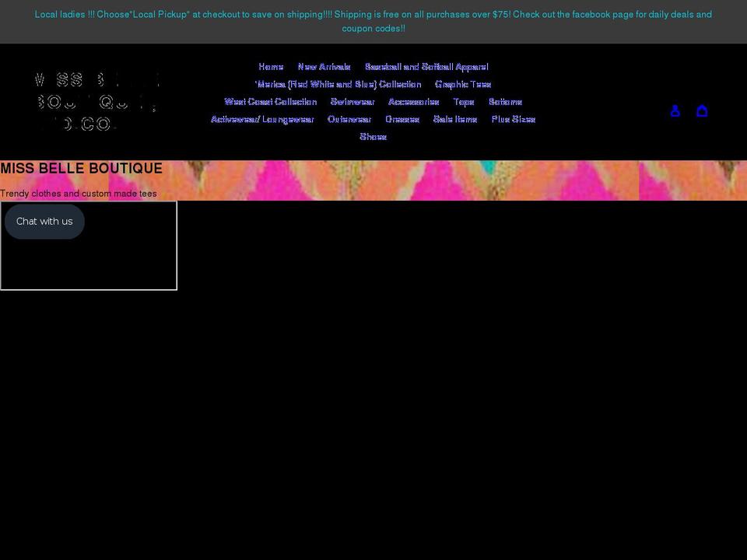Image resolution: width=747 pixels, height=560 pixels.
Task: Select the Plus Sizes category
Action: tap(513, 119)
